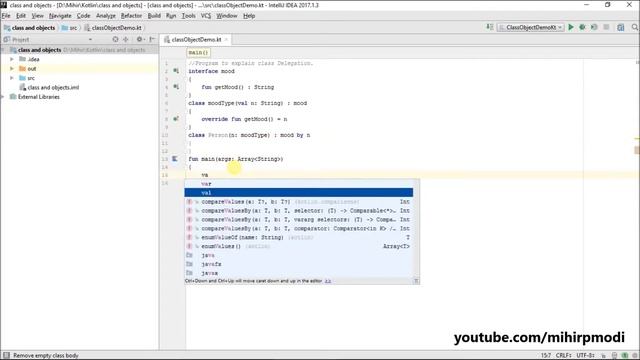Click the src folder icon in breadcrumb
Viewport: 640px width, 360px height.
64,28
